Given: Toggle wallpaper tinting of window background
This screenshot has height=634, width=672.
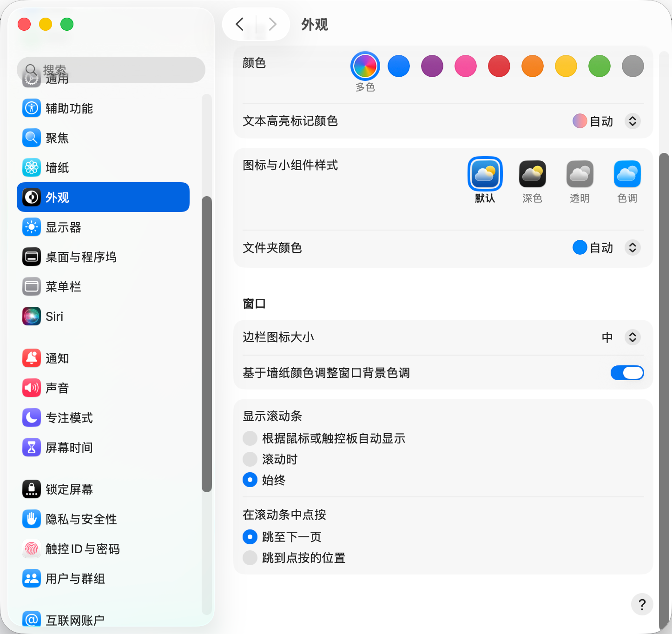Looking at the screenshot, I should pos(627,373).
